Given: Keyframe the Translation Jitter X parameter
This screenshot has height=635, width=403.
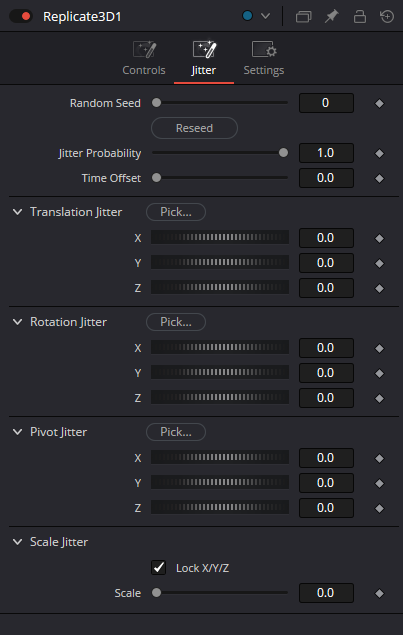Looking at the screenshot, I should pyautogui.click(x=380, y=239).
